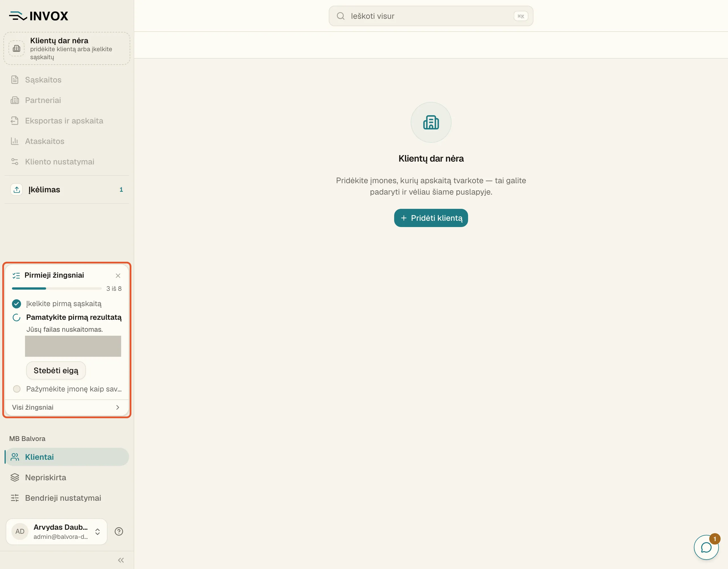The width and height of the screenshot is (728, 569).
Task: Click the Bendrieji nustatymai sliders icon
Action: coord(15,498)
